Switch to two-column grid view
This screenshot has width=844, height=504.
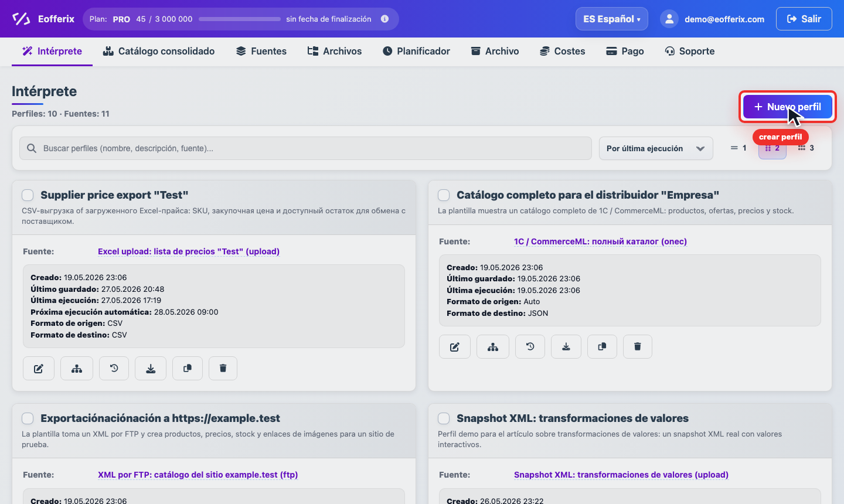click(772, 148)
